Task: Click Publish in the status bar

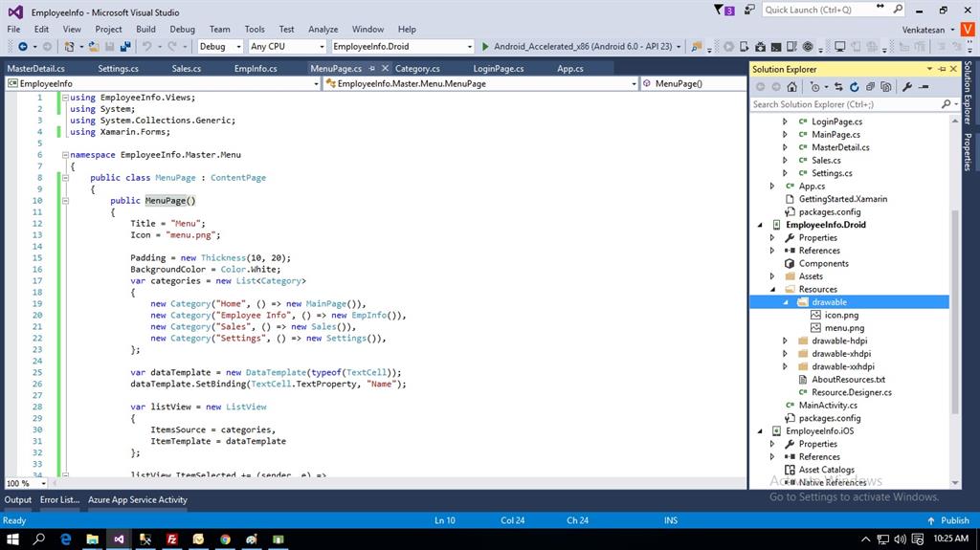Action: [948, 520]
